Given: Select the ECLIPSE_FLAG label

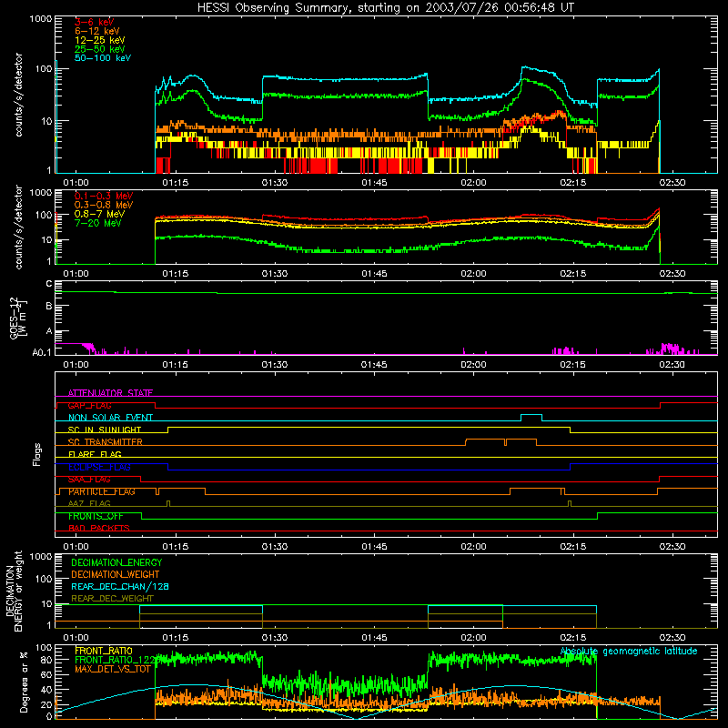Looking at the screenshot, I should 99,467.
